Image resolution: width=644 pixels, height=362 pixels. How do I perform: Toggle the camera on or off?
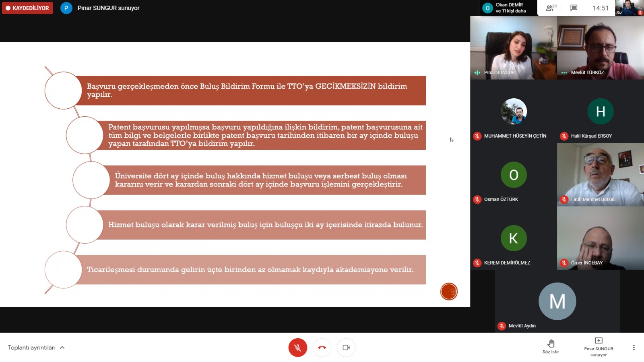(x=346, y=348)
